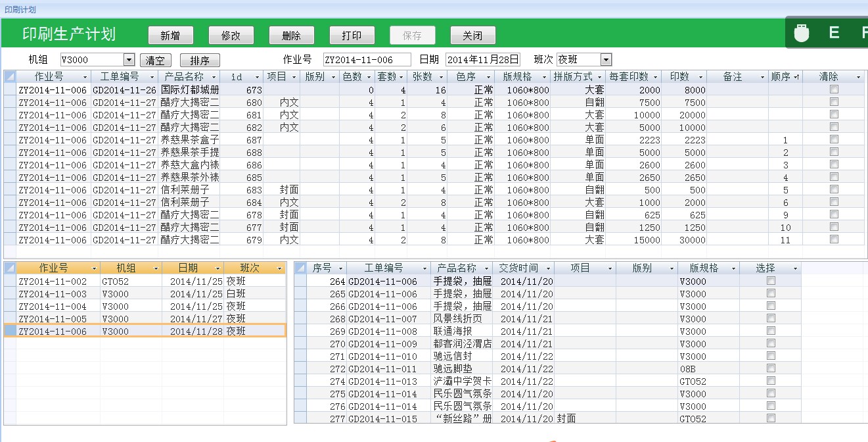
Task: Check 清除 box for row id 680
Action: coord(834,102)
